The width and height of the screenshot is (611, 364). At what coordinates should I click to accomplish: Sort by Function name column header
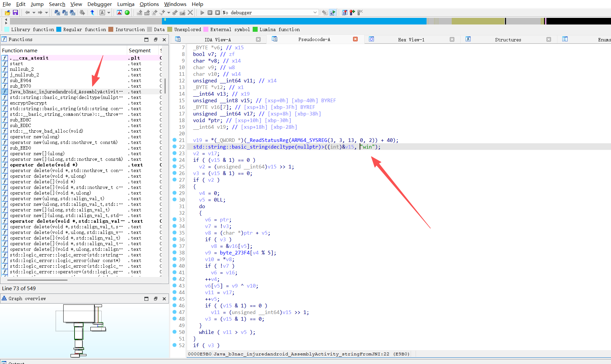coord(20,50)
